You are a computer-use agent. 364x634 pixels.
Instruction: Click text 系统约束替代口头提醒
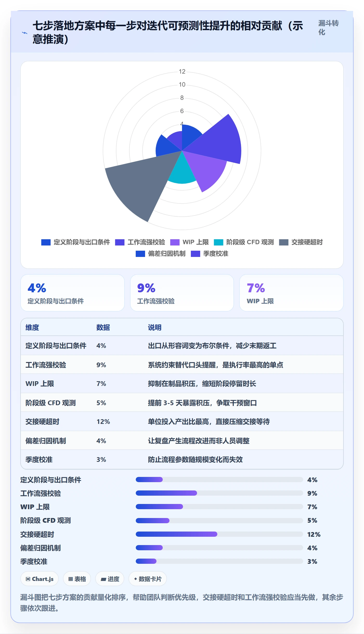coord(182,365)
